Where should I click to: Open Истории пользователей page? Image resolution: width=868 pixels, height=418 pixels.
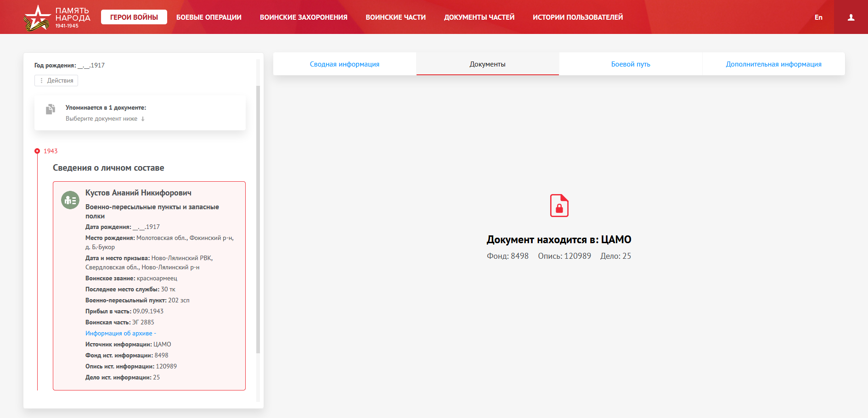coord(577,17)
